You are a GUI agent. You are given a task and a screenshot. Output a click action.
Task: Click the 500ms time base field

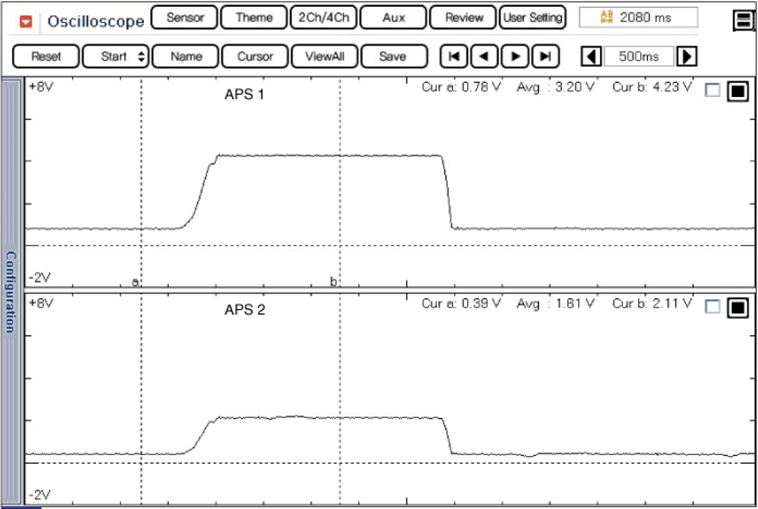click(x=639, y=57)
